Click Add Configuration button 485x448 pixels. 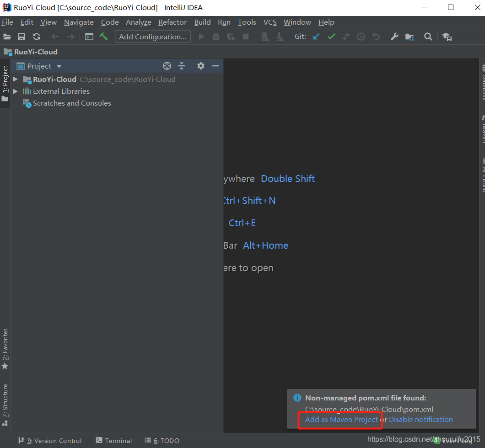coord(153,37)
